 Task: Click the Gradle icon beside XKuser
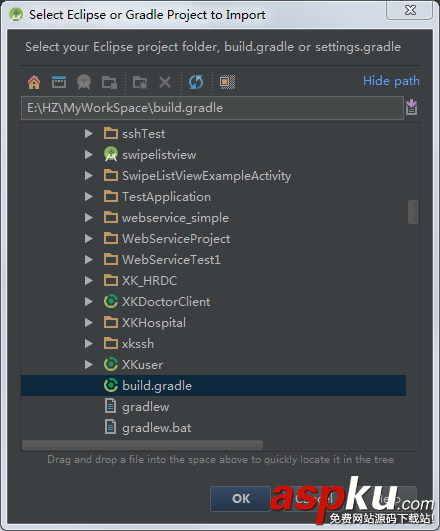[x=111, y=364]
